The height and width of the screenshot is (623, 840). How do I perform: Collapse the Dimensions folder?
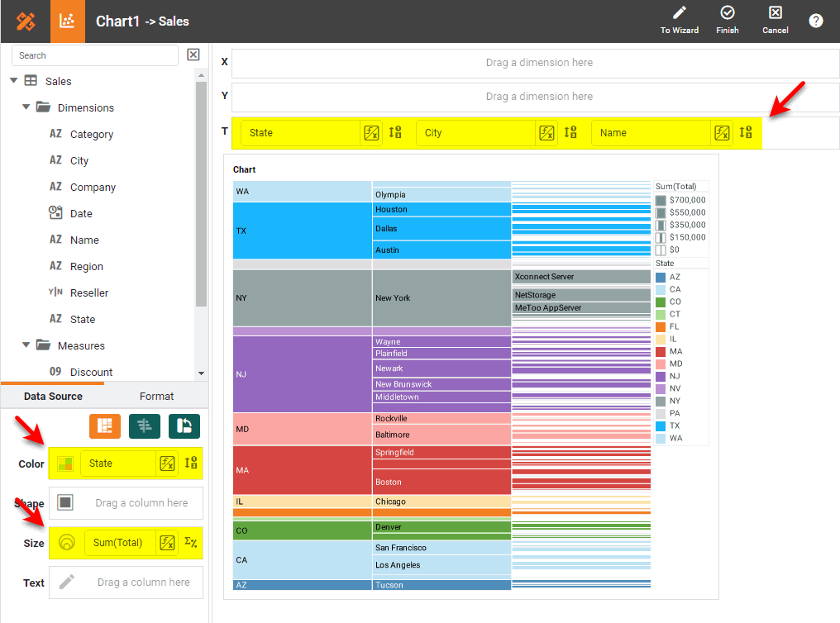tap(26, 107)
